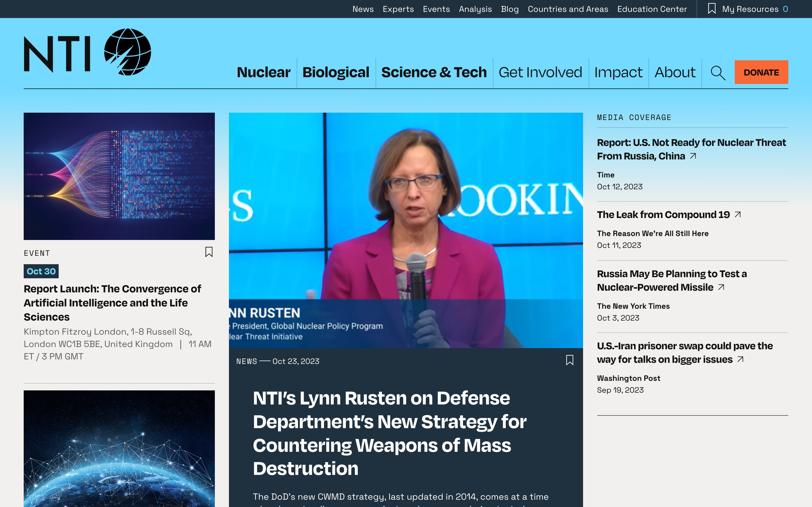
Task: Click external arrow beside Compound 19 headline
Action: (738, 215)
